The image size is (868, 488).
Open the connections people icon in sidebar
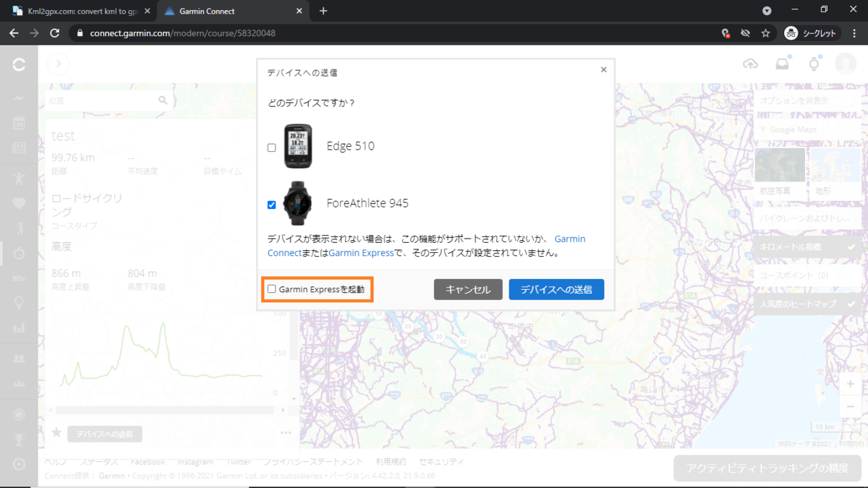pos(20,359)
